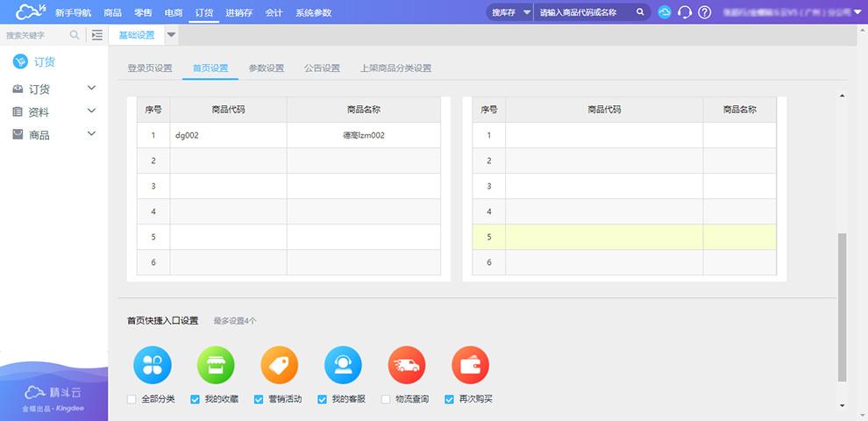Click the red 再次购买 wallet icon
The height and width of the screenshot is (421, 868).
click(471, 365)
